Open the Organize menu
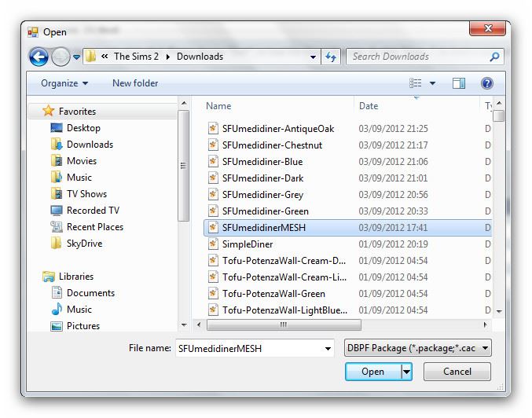This screenshot has width=532, height=418. point(64,83)
